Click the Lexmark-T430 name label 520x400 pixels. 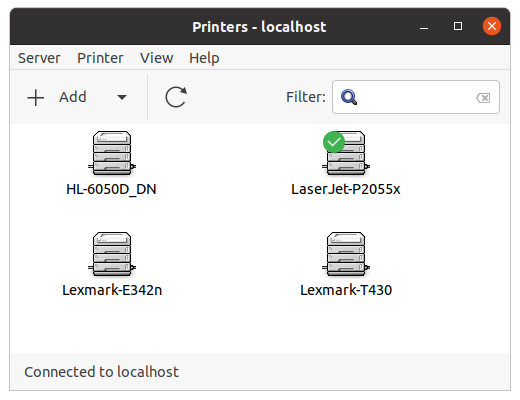pos(346,290)
